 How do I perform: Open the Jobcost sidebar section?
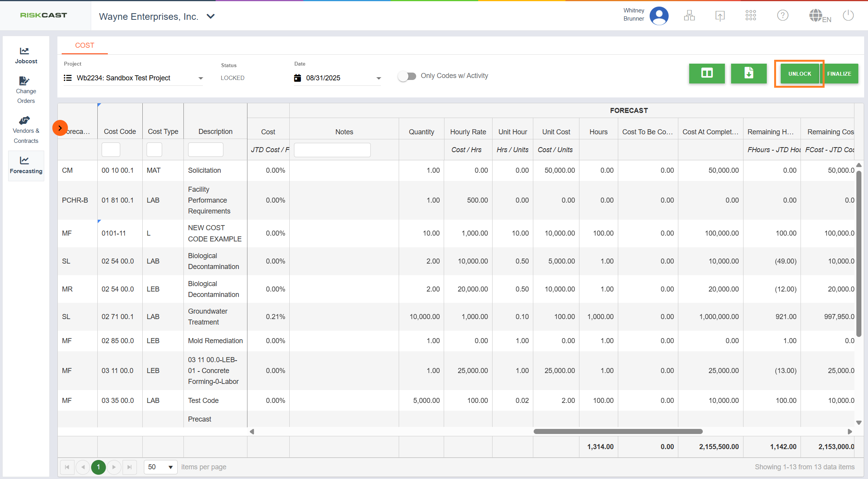coord(26,56)
